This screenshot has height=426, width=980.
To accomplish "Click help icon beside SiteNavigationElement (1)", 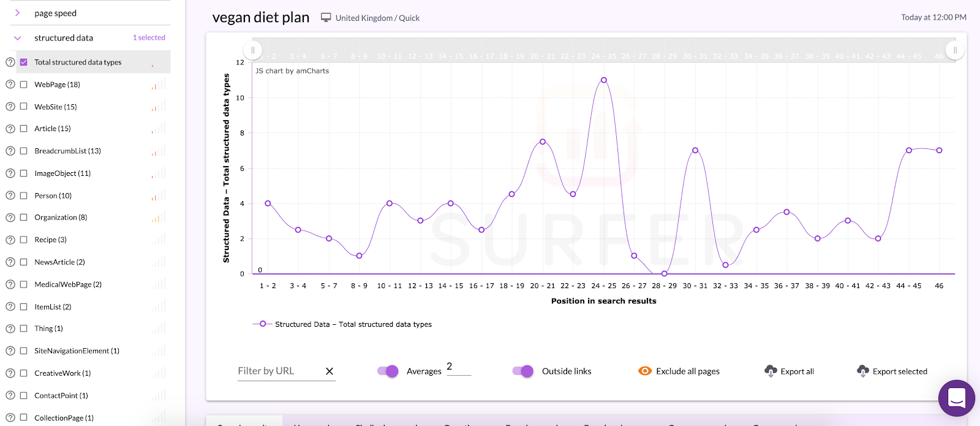I will pyautogui.click(x=10, y=351).
